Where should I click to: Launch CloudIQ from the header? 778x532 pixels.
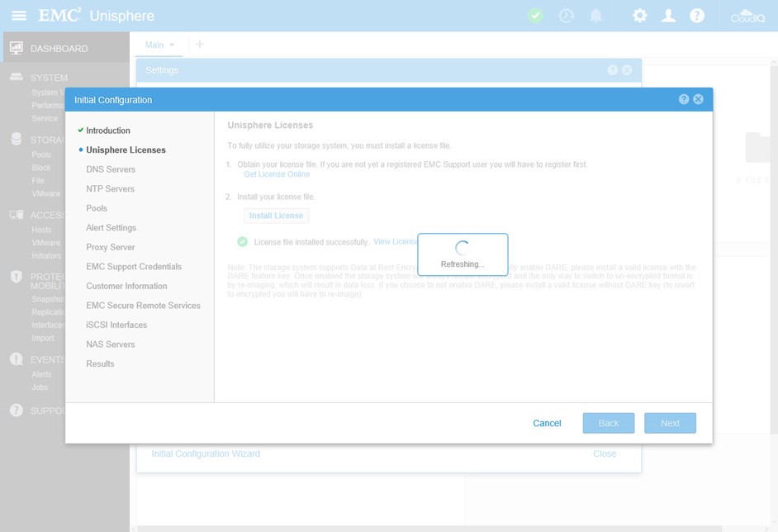(x=747, y=16)
